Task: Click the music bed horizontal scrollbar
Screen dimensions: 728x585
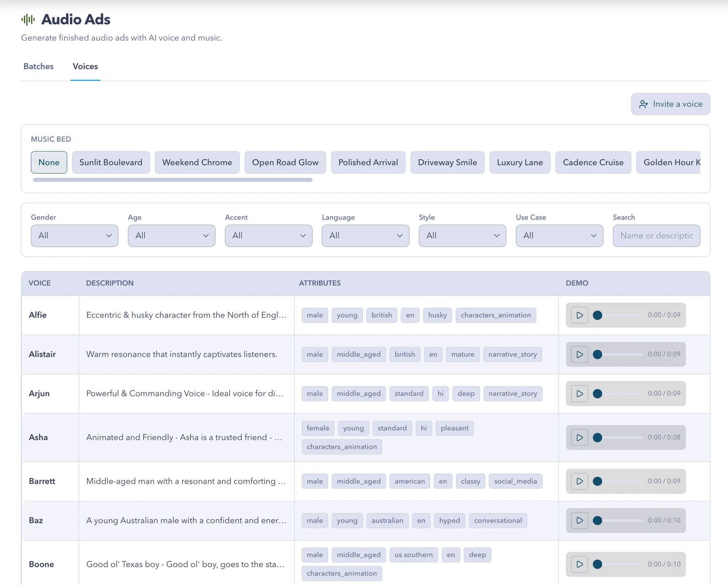Action: click(173, 180)
